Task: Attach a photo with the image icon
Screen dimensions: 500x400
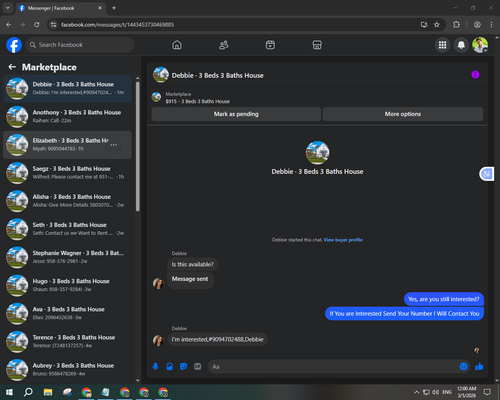Action: pyautogui.click(x=169, y=367)
